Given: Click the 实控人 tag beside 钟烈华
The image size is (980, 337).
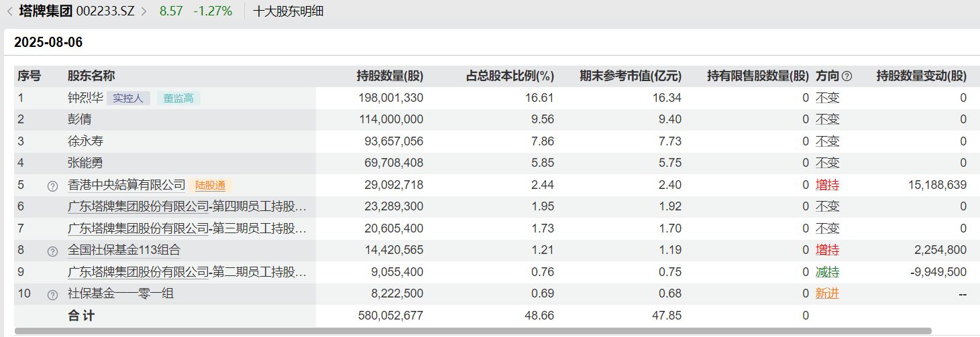Looking at the screenshot, I should 128,98.
